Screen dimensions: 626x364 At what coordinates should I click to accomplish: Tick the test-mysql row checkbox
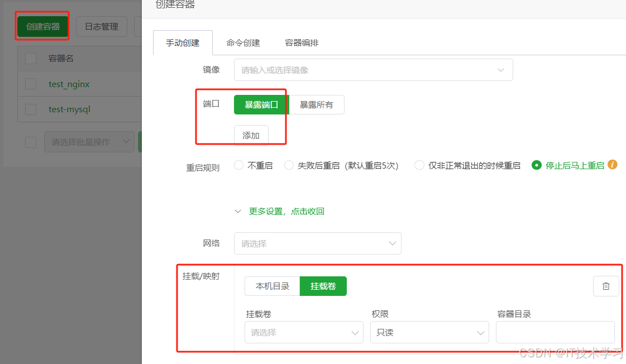[x=31, y=109]
